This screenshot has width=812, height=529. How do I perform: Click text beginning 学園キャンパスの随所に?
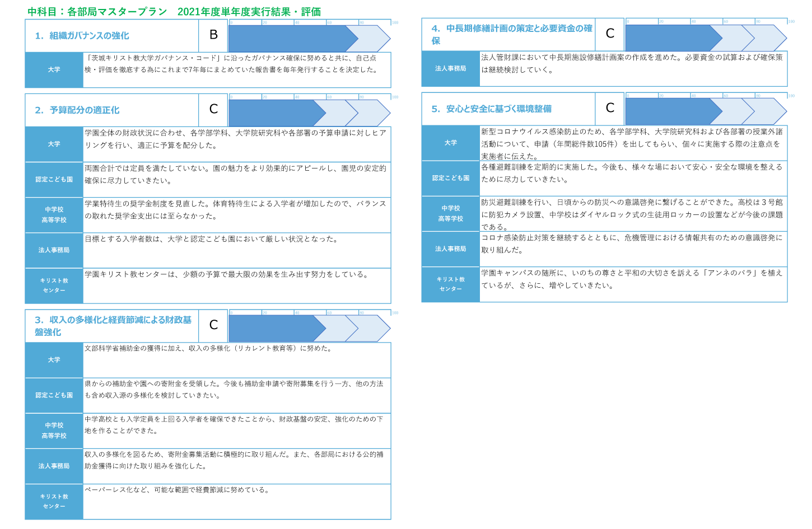632,279
